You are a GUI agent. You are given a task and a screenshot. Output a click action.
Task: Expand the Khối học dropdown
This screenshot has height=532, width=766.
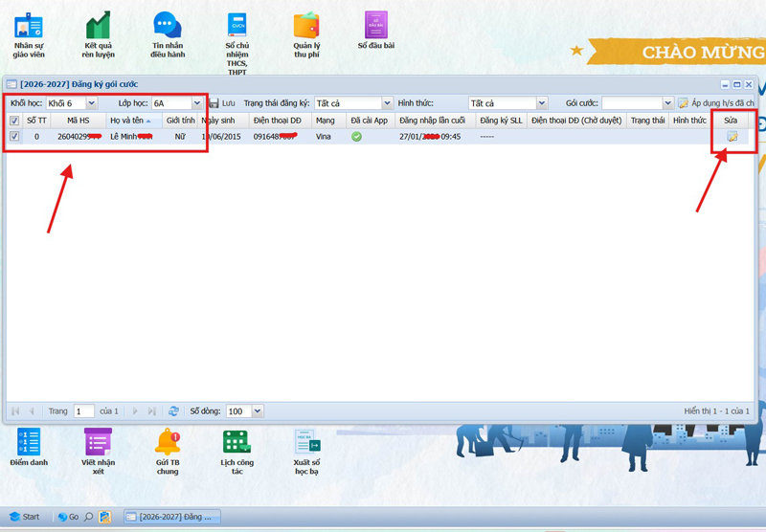(91, 103)
